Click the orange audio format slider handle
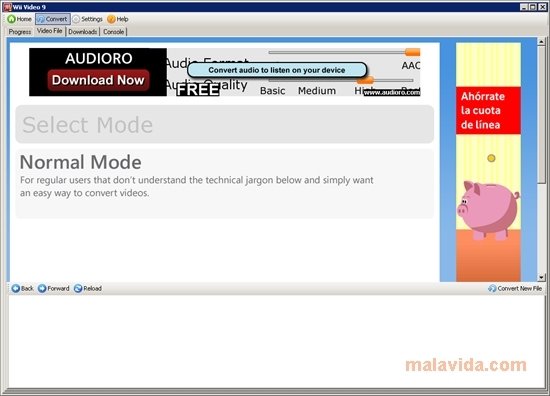The image size is (550, 396). pos(412,52)
